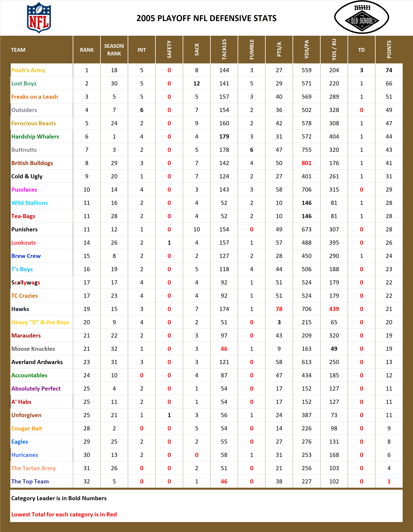Screen dimensions: 413x532
Task: Click the team name Hardship Whalers
Action: click(x=36, y=136)
